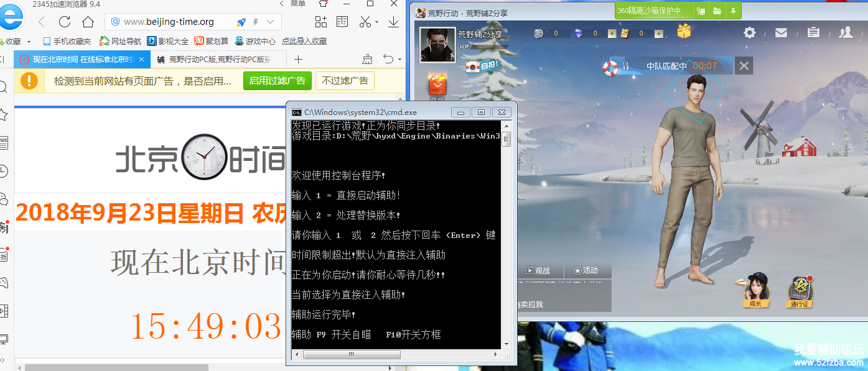
Task: Reload the page with the refresh icon
Action: click(x=65, y=22)
